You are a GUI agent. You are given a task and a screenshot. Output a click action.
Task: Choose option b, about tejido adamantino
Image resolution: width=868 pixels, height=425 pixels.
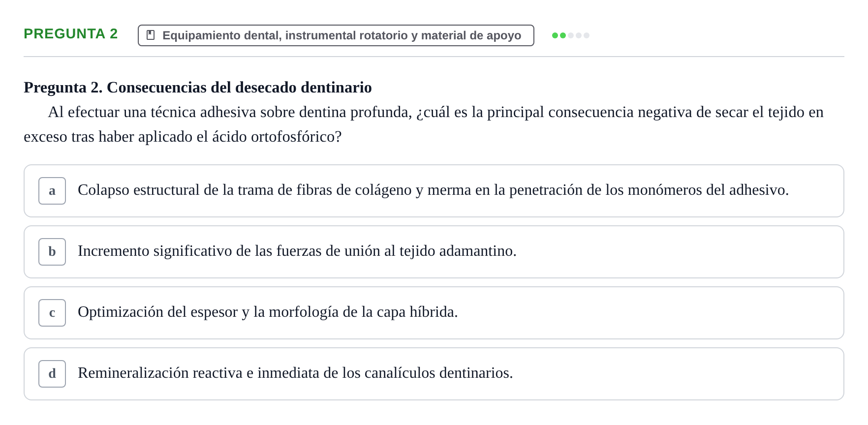click(434, 252)
